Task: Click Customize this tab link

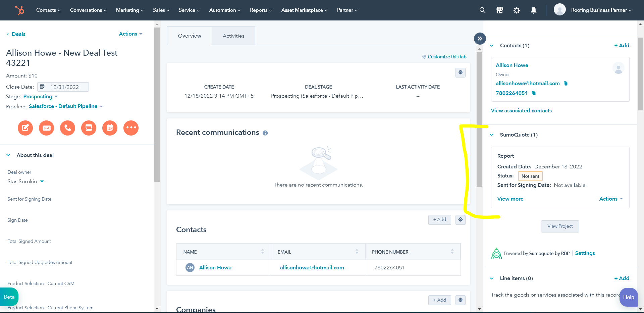Action: pos(444,57)
